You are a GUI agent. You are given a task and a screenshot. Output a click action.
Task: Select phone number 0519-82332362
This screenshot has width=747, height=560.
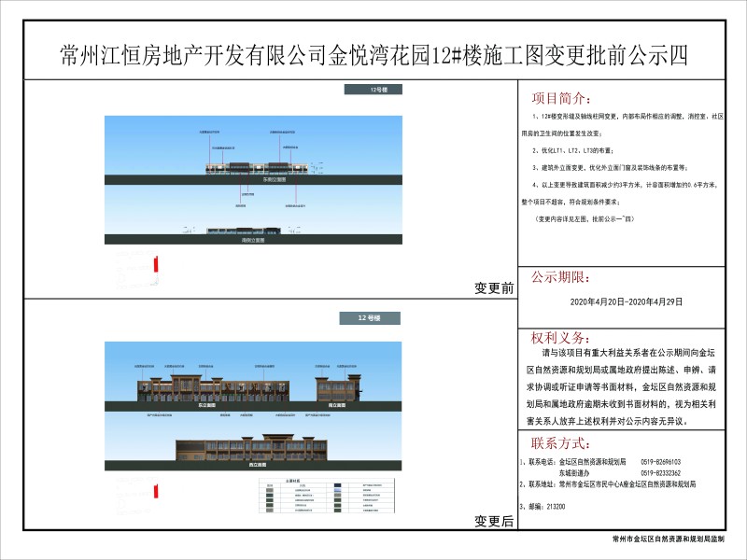[x=661, y=473]
